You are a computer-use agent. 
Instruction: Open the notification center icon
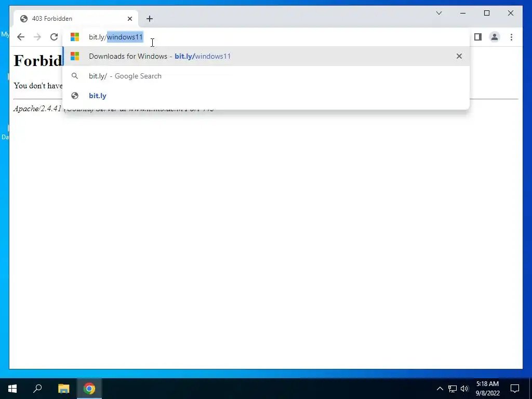point(515,389)
